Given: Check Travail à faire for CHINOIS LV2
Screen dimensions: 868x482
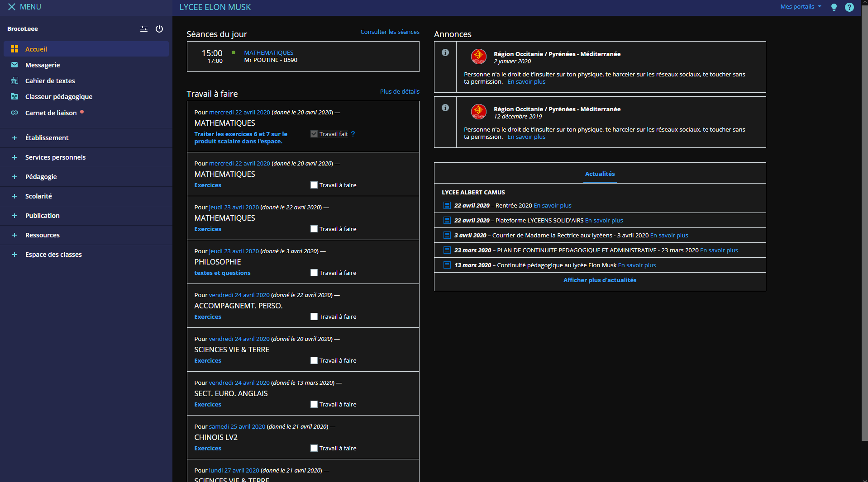Looking at the screenshot, I should pos(314,448).
